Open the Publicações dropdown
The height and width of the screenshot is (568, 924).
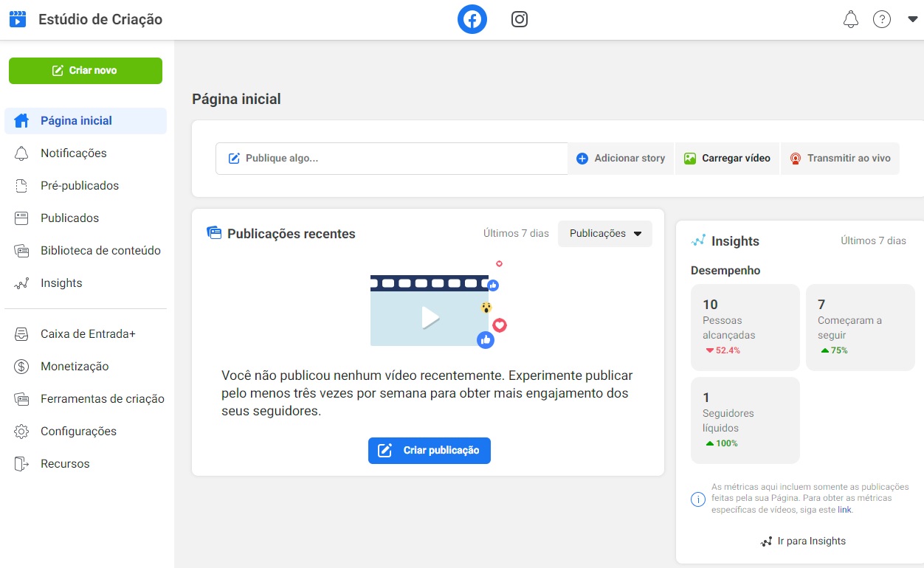[x=605, y=234]
